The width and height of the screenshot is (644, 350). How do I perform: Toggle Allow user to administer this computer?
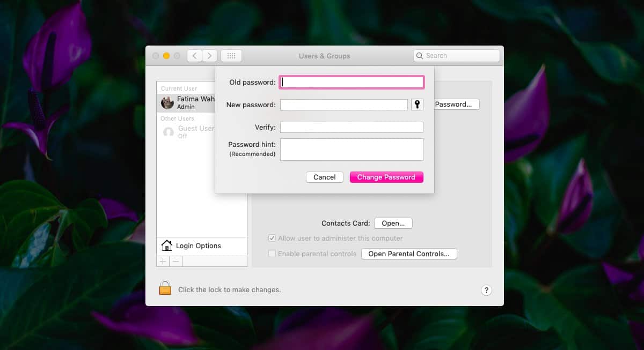(x=272, y=238)
